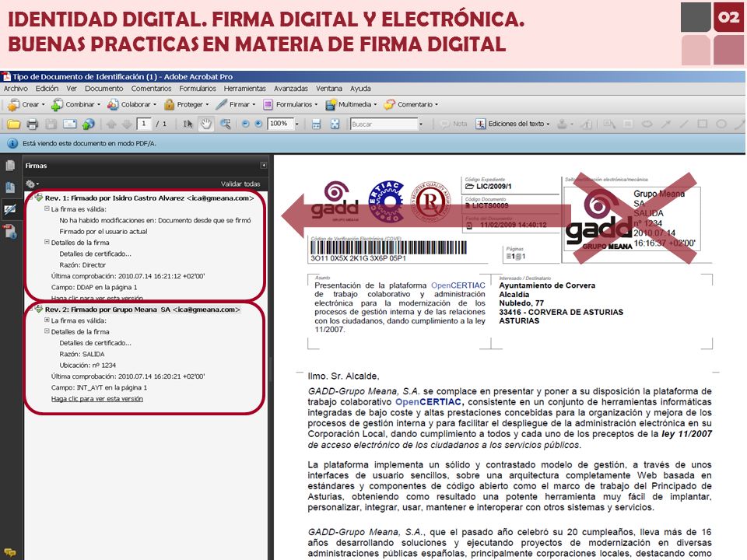Click the blue info icon in PDF/A bar
Screen dimensions: 747x560
[x=12, y=143]
